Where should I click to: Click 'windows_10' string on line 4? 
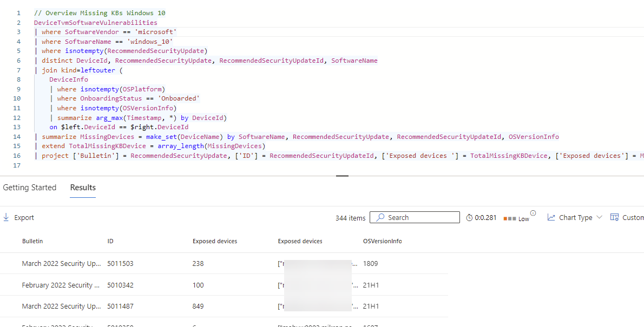coord(151,42)
